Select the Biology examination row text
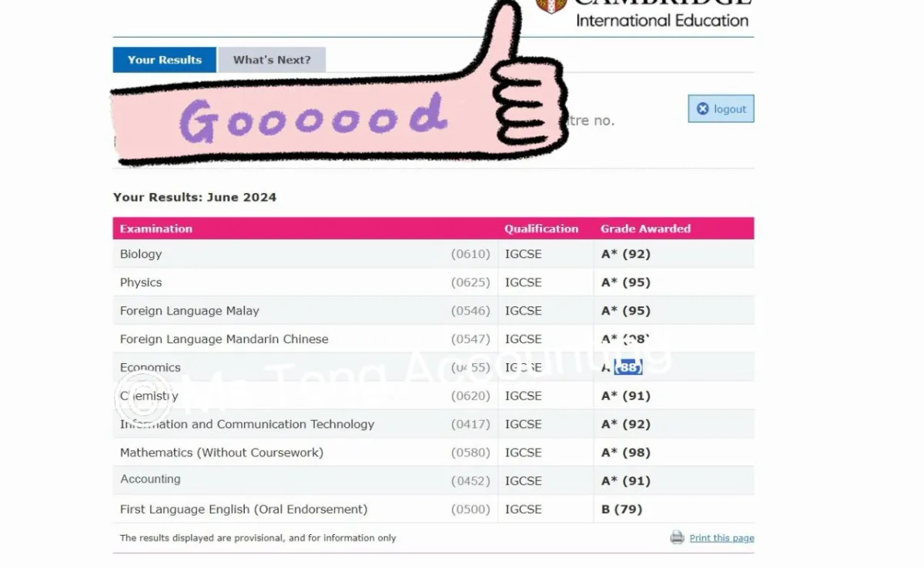The height and width of the screenshot is (568, 924). 141,254
